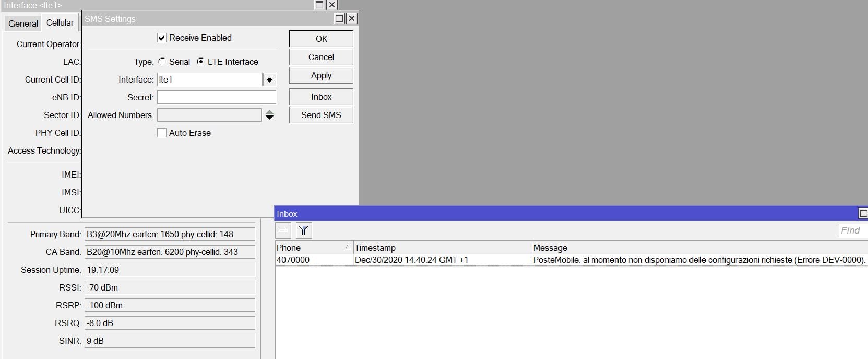Click the Apply button
Screen dimensions: 868x359
click(x=321, y=75)
